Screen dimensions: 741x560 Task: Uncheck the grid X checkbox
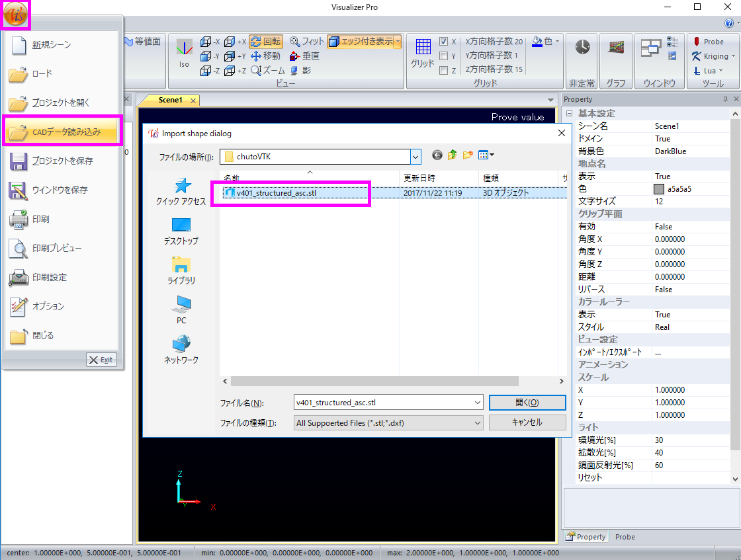(444, 42)
